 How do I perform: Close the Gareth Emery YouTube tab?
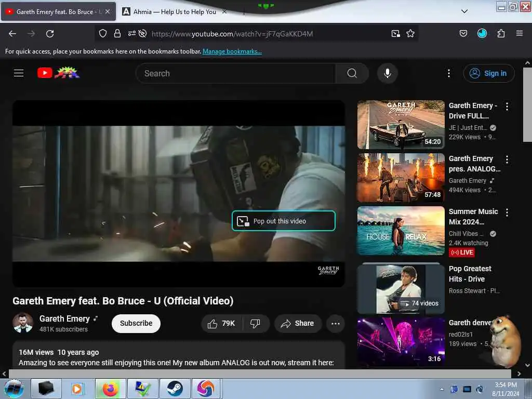(x=108, y=11)
